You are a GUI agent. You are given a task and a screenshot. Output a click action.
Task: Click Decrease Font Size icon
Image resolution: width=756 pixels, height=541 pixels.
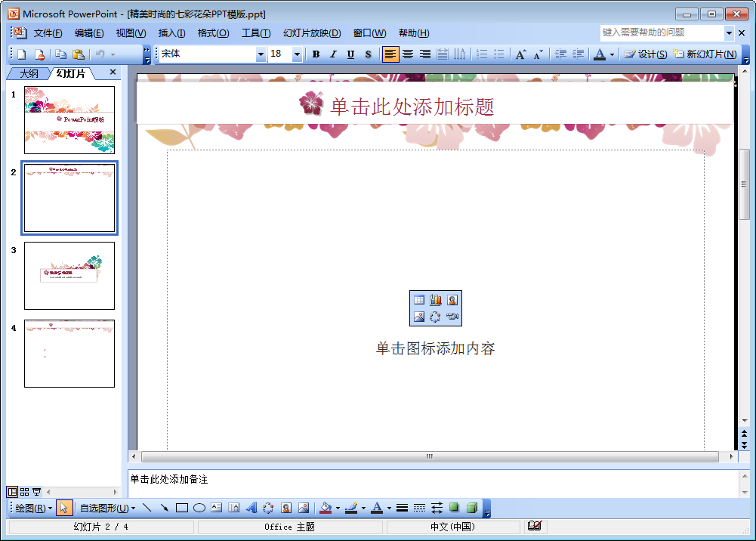[x=538, y=54]
